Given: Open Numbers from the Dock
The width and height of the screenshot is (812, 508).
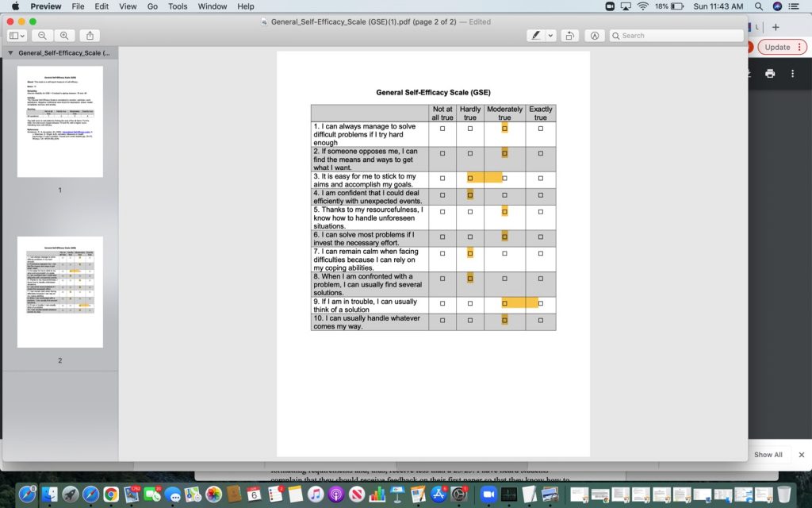Looking at the screenshot, I should click(377, 494).
